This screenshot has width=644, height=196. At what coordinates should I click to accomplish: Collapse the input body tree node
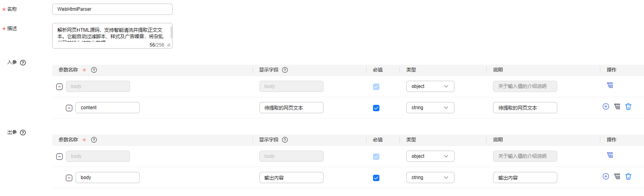pyautogui.click(x=59, y=87)
